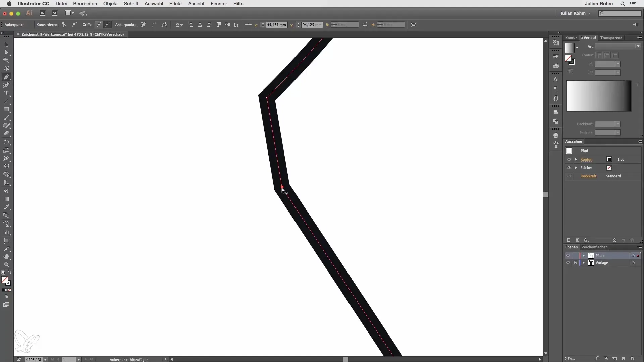Switch to the Kontur tab
The height and width of the screenshot is (362, 644).
pyautogui.click(x=571, y=38)
